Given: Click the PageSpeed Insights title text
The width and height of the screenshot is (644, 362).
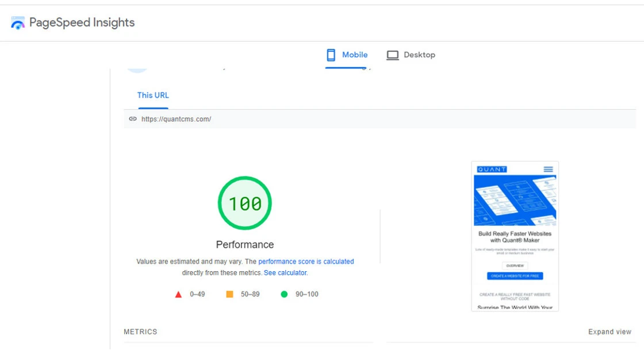Looking at the screenshot, I should tap(82, 23).
